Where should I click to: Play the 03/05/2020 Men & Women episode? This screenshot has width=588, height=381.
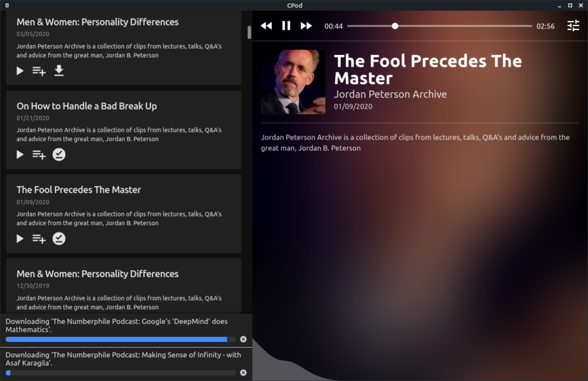tap(20, 70)
